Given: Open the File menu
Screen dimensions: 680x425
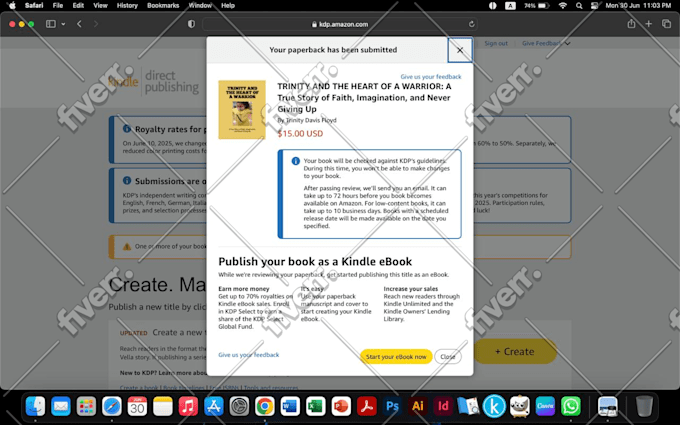Looking at the screenshot, I should [58, 6].
